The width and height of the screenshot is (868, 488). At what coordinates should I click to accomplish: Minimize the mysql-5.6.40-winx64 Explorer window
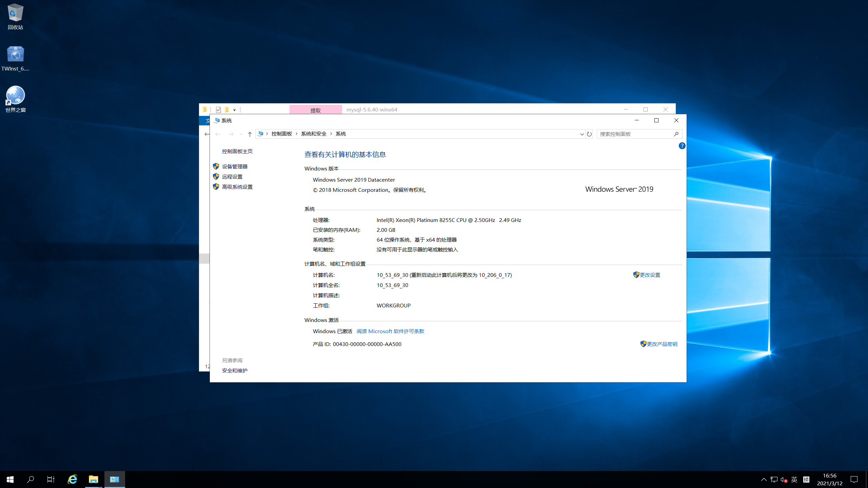626,109
